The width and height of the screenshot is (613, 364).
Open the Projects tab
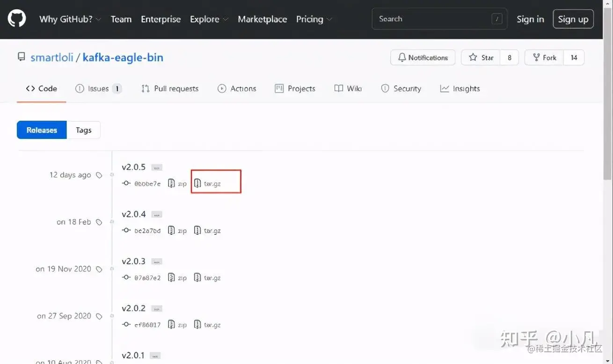295,88
